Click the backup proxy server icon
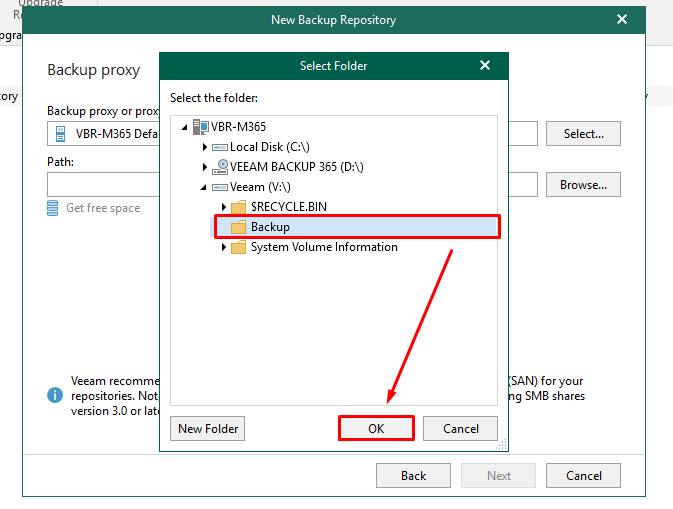The width and height of the screenshot is (673, 509). tap(61, 134)
